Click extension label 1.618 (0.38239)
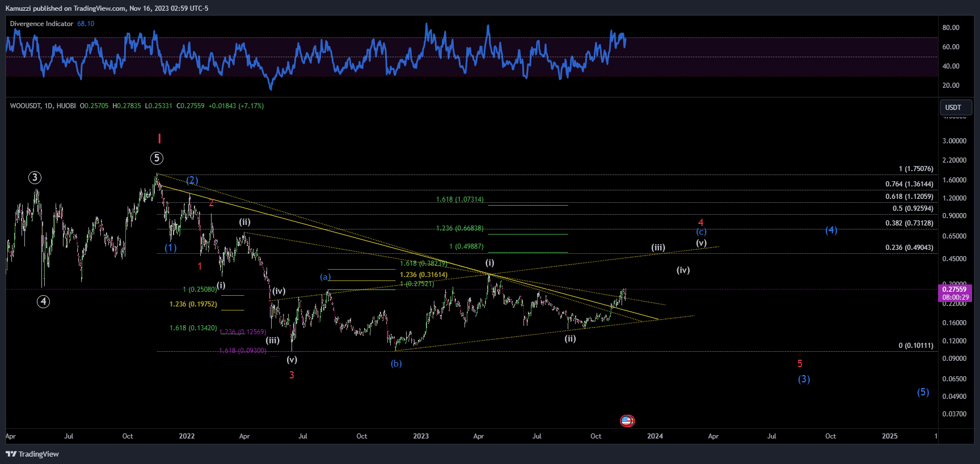Screen dimensions: 980x464 click(424, 263)
